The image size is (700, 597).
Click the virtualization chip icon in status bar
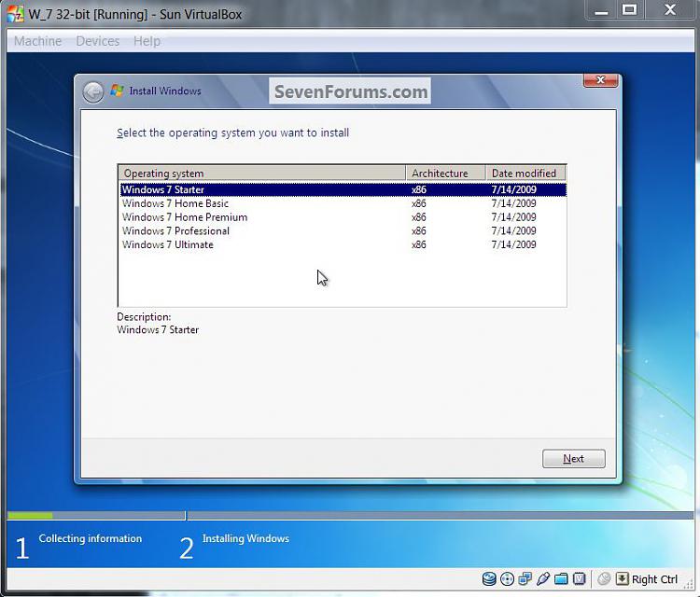click(x=579, y=578)
